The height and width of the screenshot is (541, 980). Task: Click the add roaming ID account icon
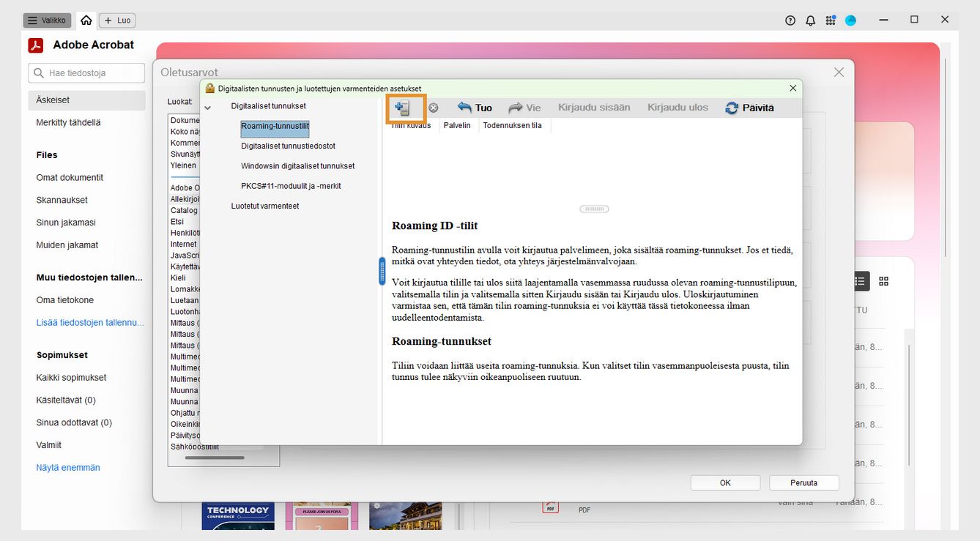click(402, 108)
